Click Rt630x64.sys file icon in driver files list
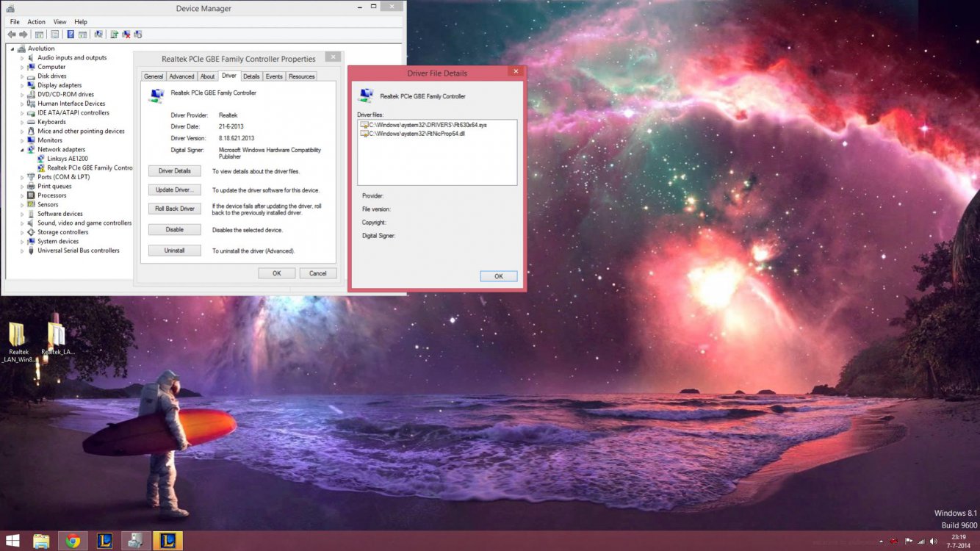Viewport: 980px width, 551px height. click(364, 125)
